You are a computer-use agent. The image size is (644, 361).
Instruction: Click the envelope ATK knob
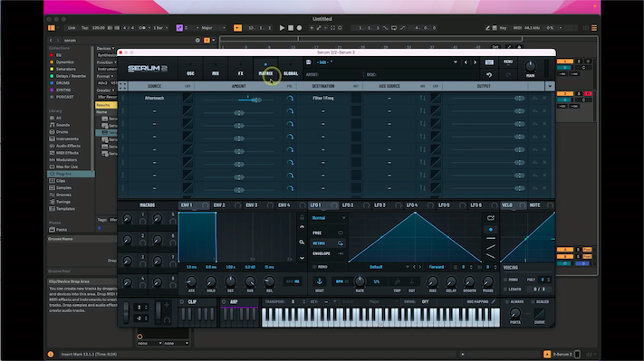(x=191, y=281)
